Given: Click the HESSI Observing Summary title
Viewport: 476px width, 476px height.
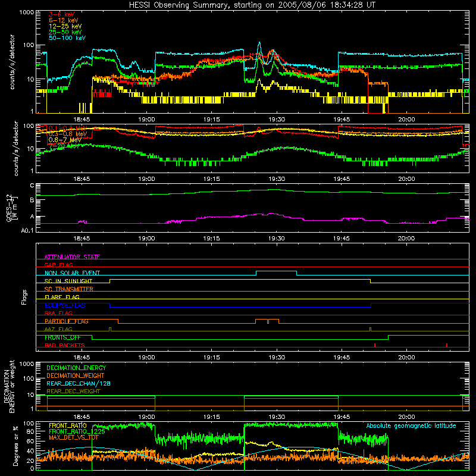Looking at the screenshot, I should 252,5.
